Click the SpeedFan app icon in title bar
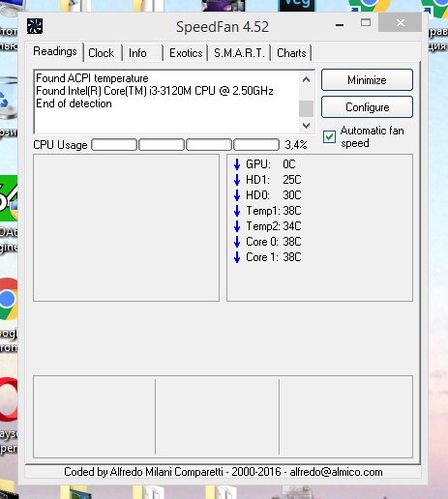Viewport: 448px width, 499px height. pos(35,26)
